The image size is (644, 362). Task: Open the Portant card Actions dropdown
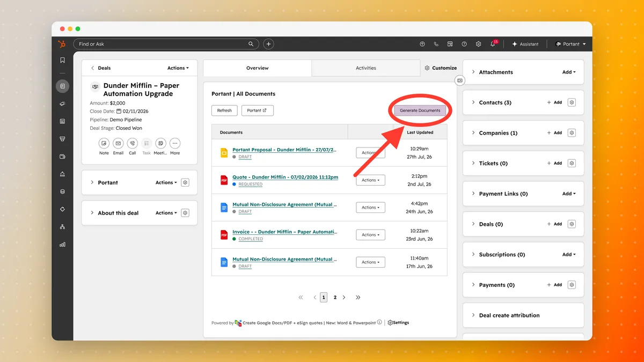(166, 182)
